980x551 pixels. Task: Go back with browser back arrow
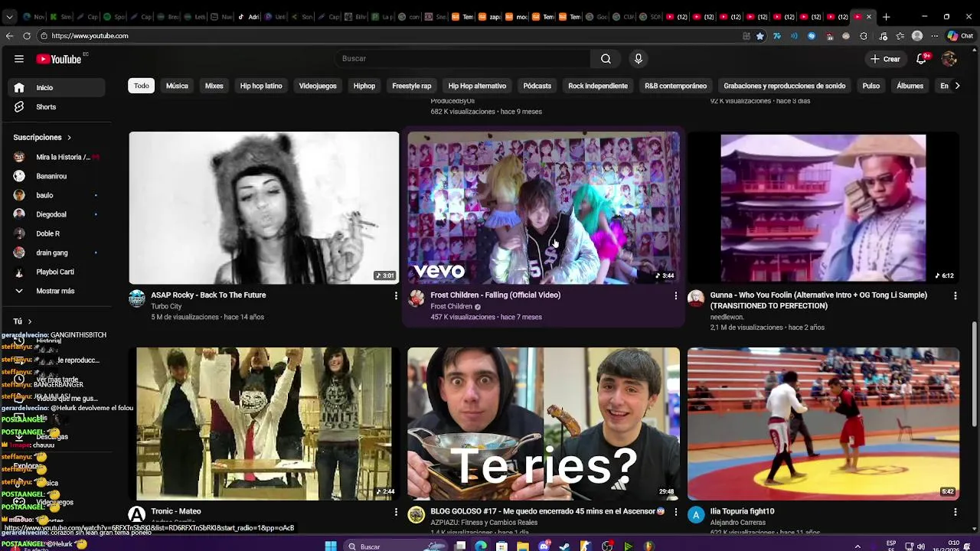coord(9,36)
